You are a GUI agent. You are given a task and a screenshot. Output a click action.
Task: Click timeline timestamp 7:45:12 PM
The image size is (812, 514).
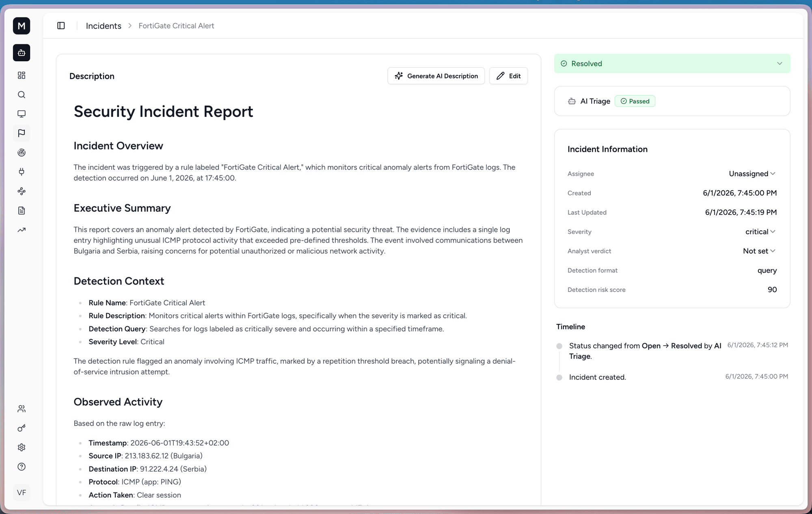pyautogui.click(x=757, y=345)
